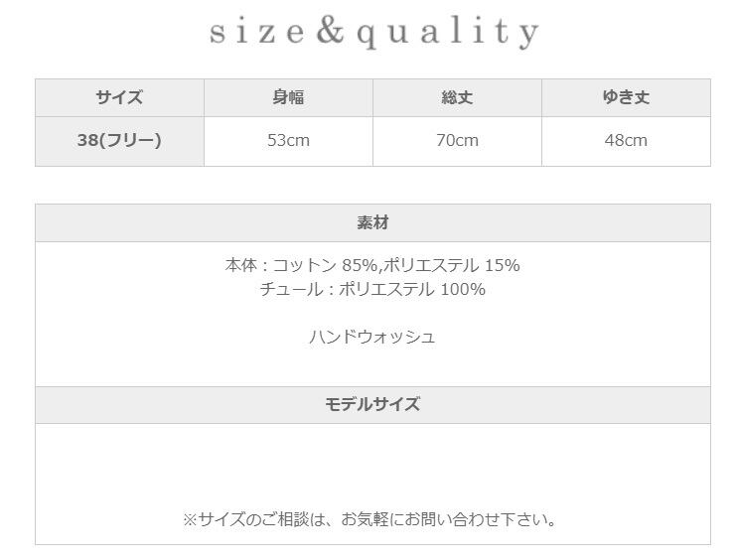
Task: Select the 総丈 column header
Action: click(x=457, y=97)
